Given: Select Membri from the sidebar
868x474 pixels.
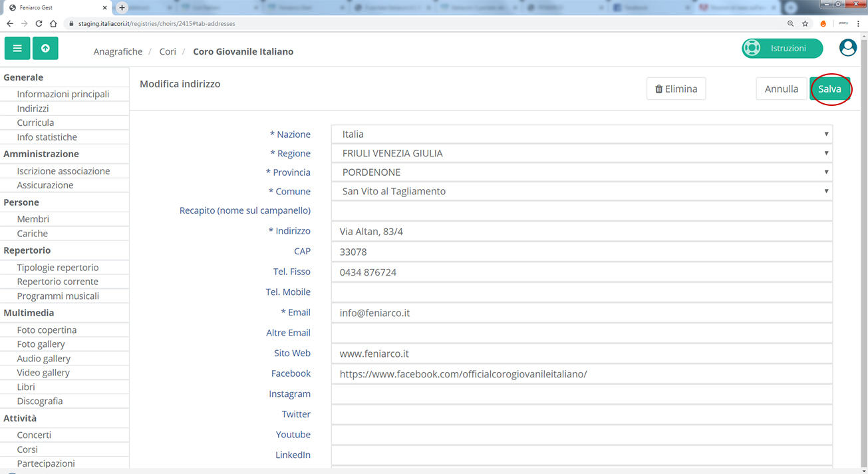Looking at the screenshot, I should pos(33,219).
